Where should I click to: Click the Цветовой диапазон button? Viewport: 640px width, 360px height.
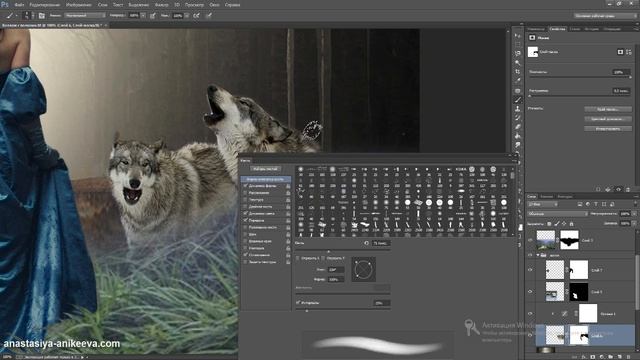(x=608, y=119)
